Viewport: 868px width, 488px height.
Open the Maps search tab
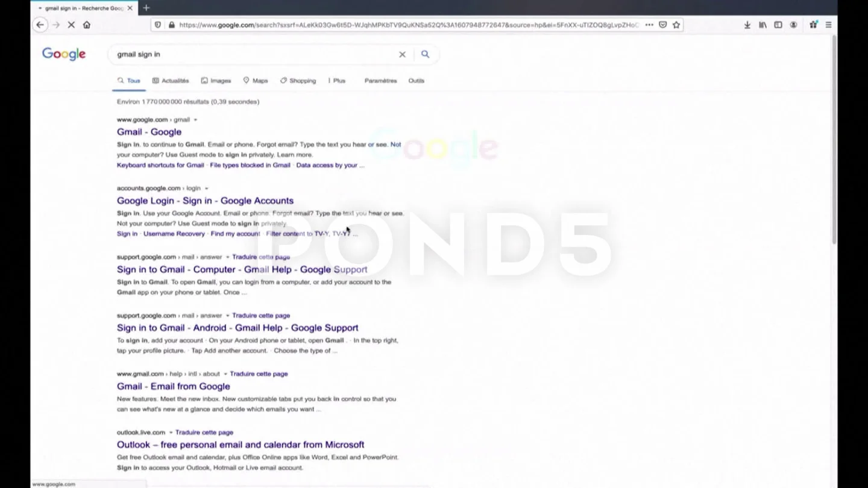point(256,81)
